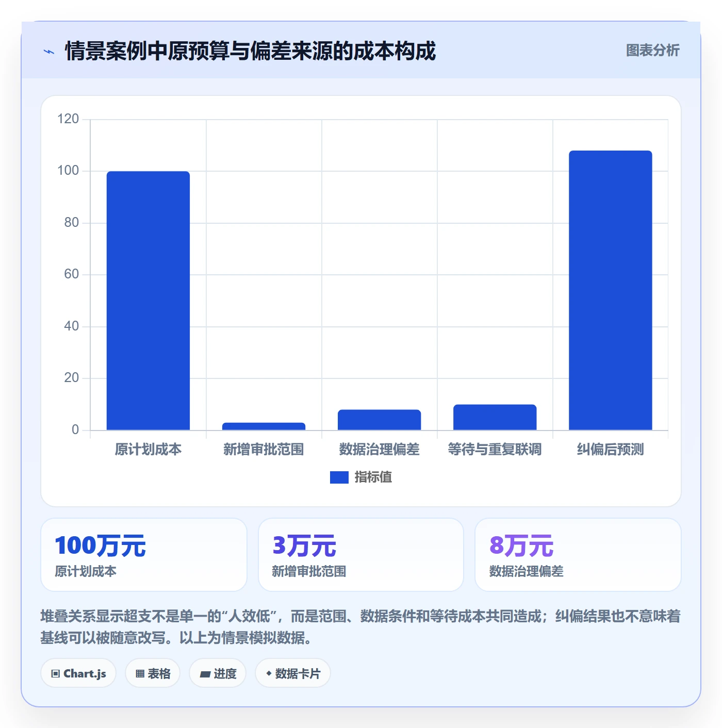Image resolution: width=722 pixels, height=728 pixels.
Task: Select the 等待与重复联调 bar in chart
Action: coord(495,417)
